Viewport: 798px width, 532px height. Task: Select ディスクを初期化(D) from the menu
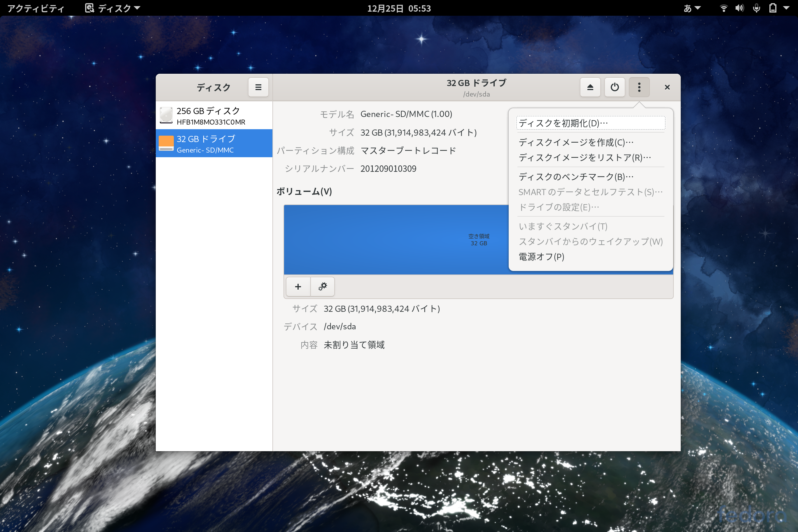tap(590, 123)
